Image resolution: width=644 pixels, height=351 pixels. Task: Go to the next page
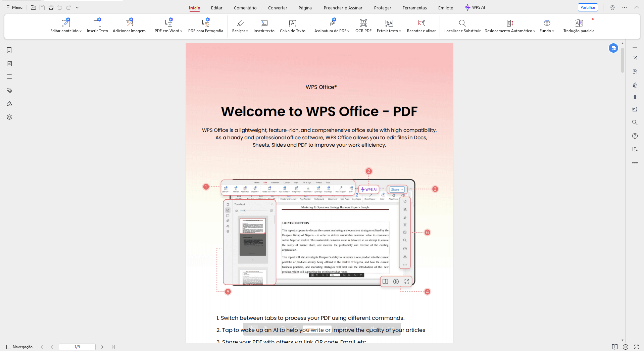point(102,347)
